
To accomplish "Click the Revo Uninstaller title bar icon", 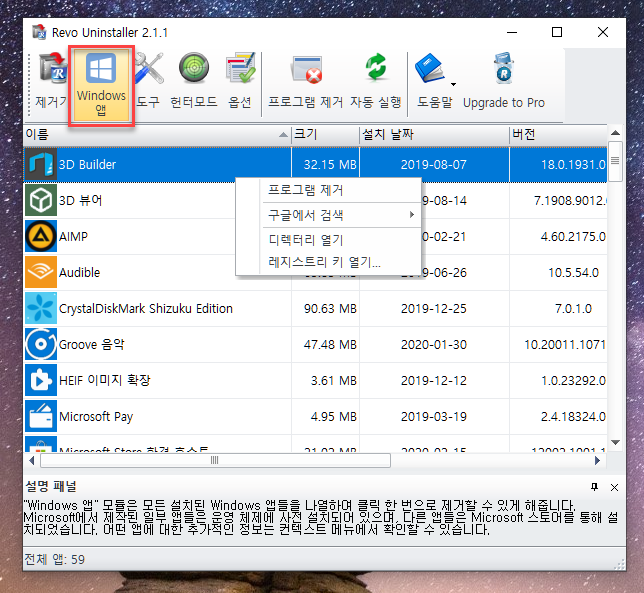I will coord(39,32).
